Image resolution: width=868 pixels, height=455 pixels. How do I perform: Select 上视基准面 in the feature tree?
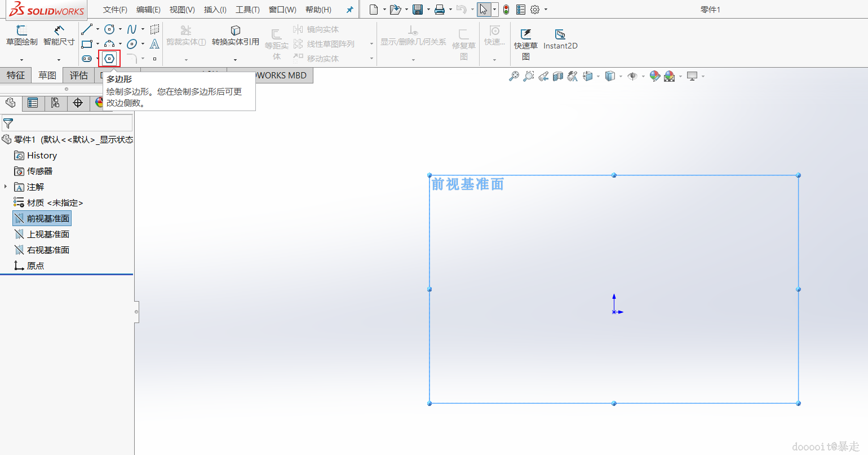(48, 234)
